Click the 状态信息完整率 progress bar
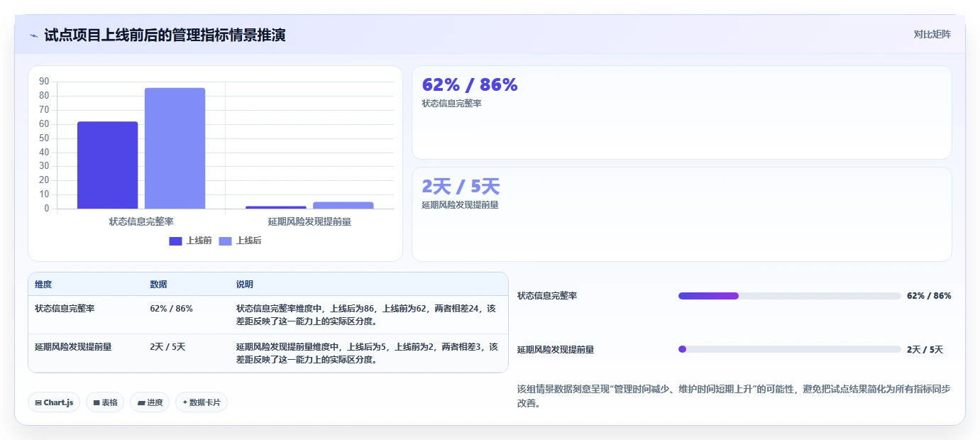This screenshot has width=980, height=440. [789, 296]
